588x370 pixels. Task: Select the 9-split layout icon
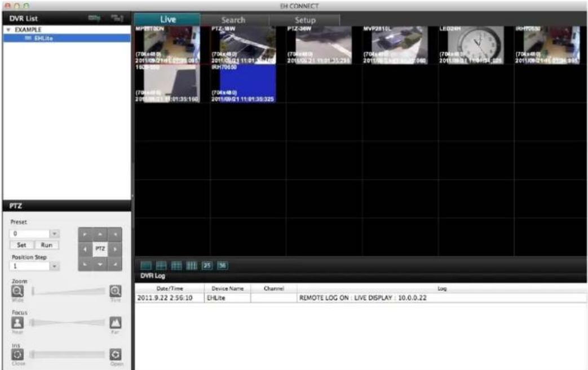click(x=176, y=265)
